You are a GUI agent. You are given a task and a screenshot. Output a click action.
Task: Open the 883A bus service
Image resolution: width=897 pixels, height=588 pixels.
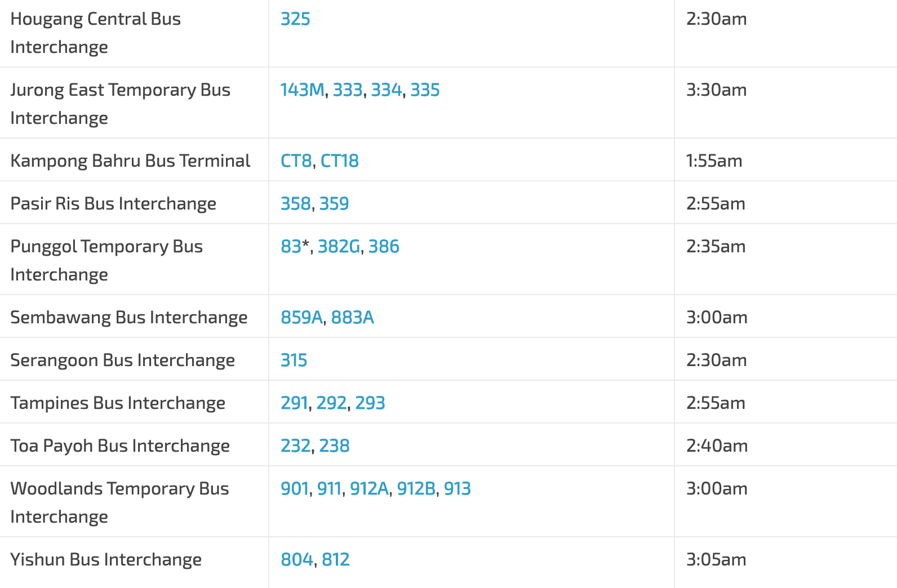tap(352, 318)
